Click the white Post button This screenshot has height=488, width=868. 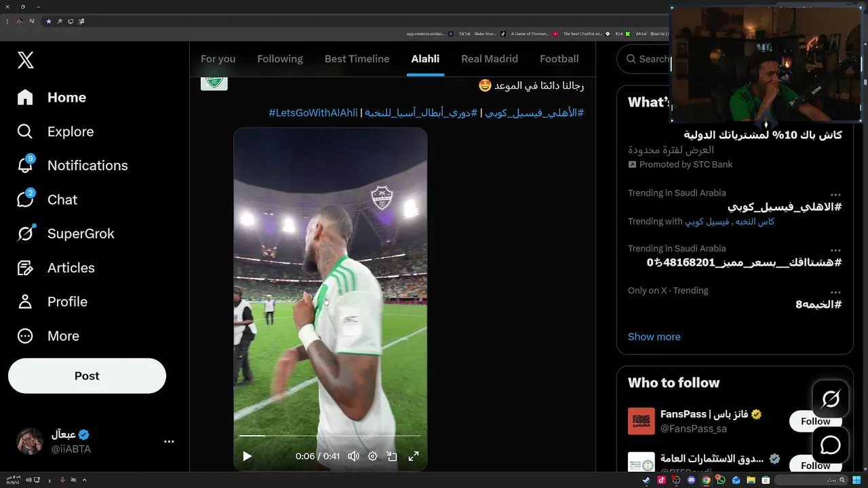tap(87, 375)
